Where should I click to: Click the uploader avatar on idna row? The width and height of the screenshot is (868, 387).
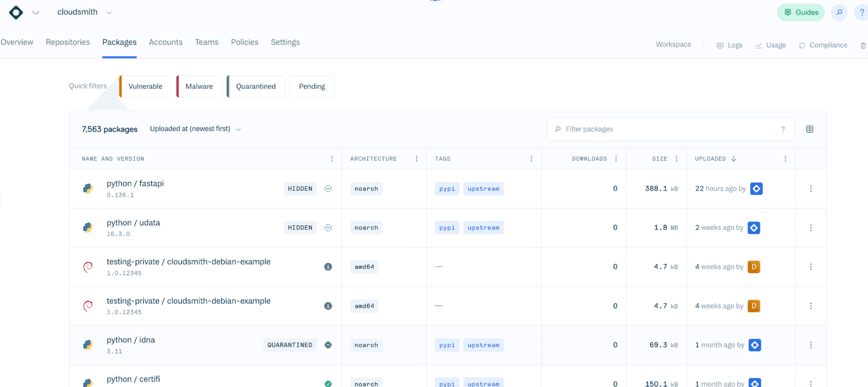(755, 345)
